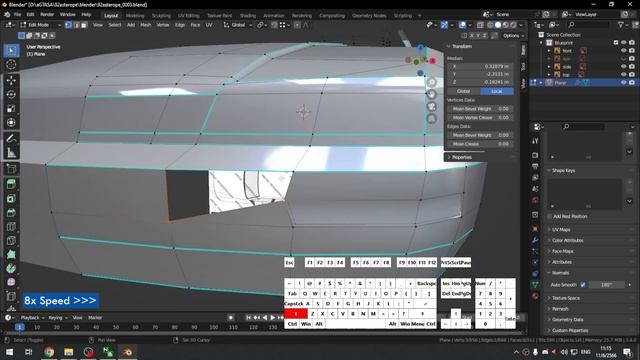Hide the Plane object in outliner
The width and height of the screenshot is (640, 360).
(623, 82)
